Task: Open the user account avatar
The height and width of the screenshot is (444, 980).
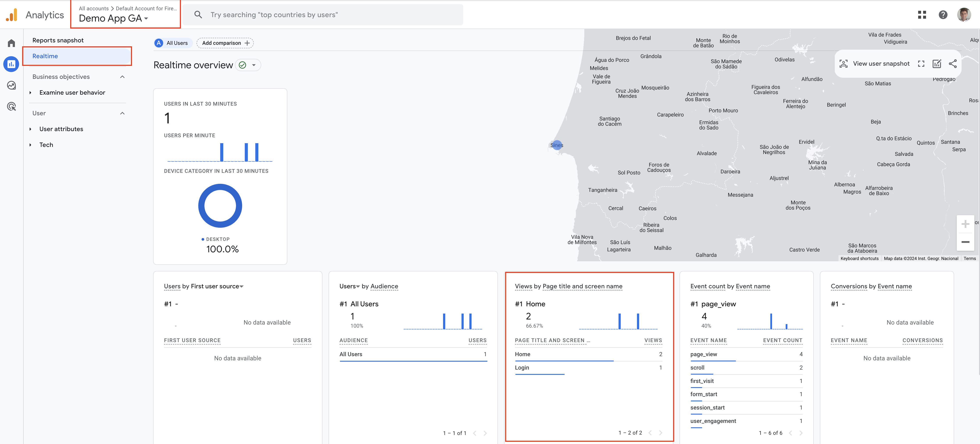Action: [964, 15]
